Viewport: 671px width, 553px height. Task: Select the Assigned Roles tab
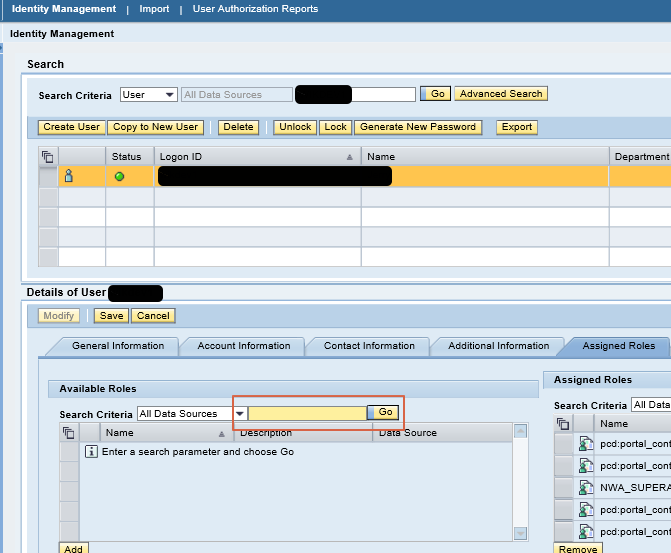coord(618,346)
